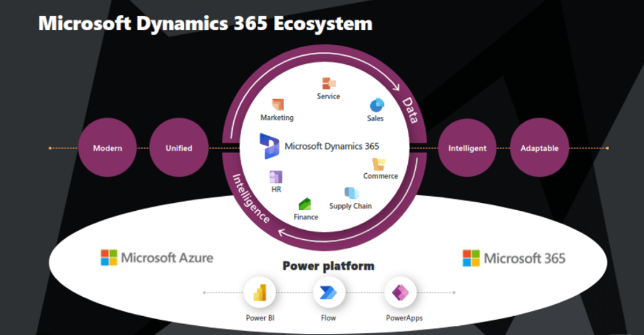Select the Adaptable circle
Screen dimensions: 644x335
(x=539, y=148)
